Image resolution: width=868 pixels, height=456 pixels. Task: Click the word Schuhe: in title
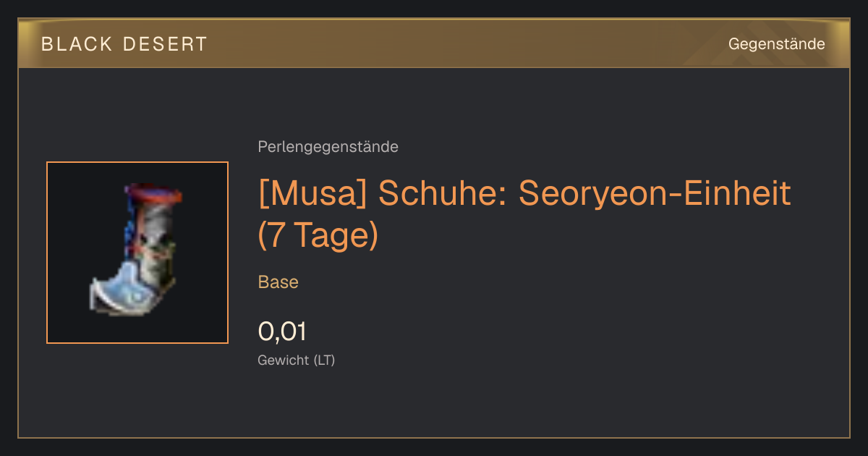pos(443,194)
